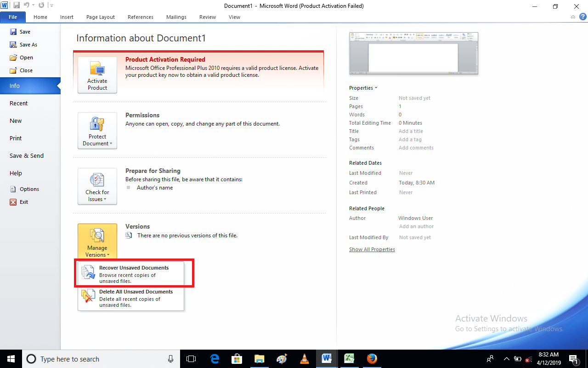This screenshot has height=368, width=588.
Task: Click the '0 Minutes' editing time value
Action: [x=410, y=123]
